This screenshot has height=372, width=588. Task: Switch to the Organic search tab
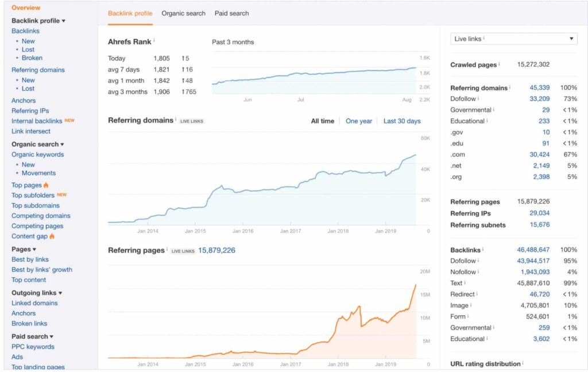[183, 13]
